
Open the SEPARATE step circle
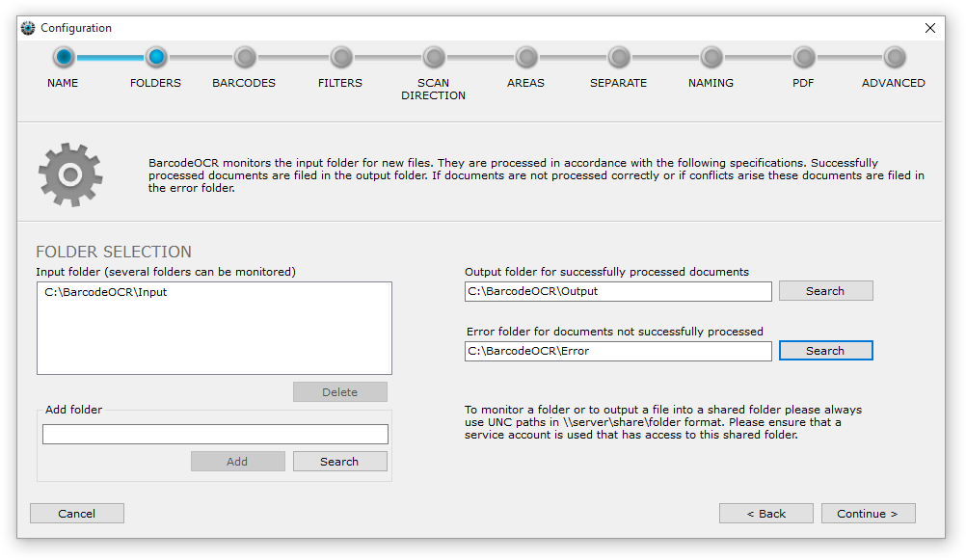click(619, 57)
